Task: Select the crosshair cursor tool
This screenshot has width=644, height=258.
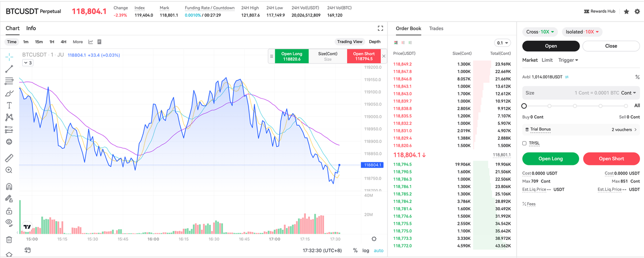Action: click(9, 57)
